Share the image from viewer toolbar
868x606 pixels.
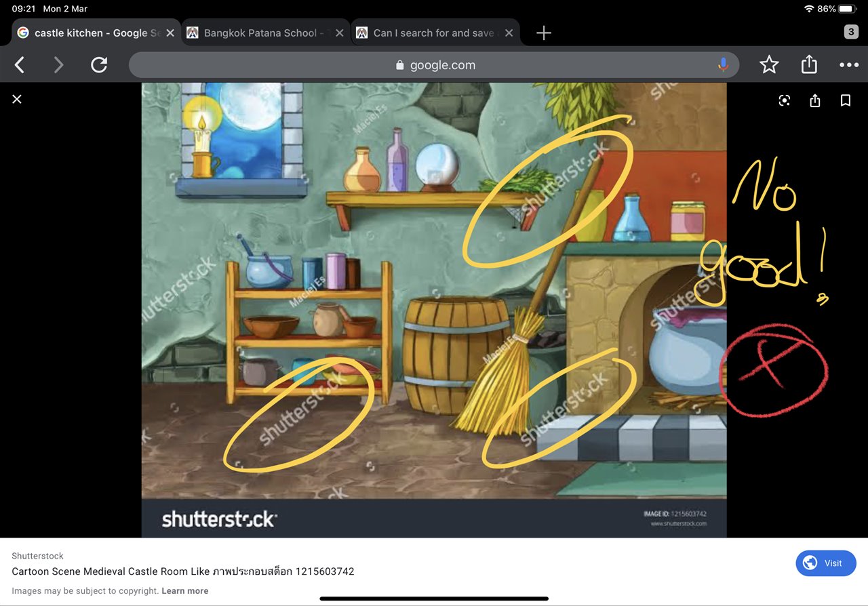click(x=815, y=100)
